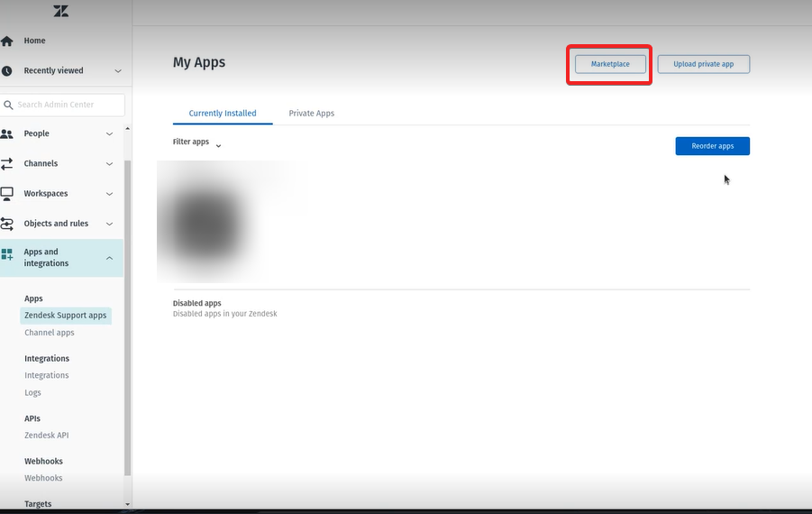Open Channel apps link
The height and width of the screenshot is (514, 812).
[50, 333]
